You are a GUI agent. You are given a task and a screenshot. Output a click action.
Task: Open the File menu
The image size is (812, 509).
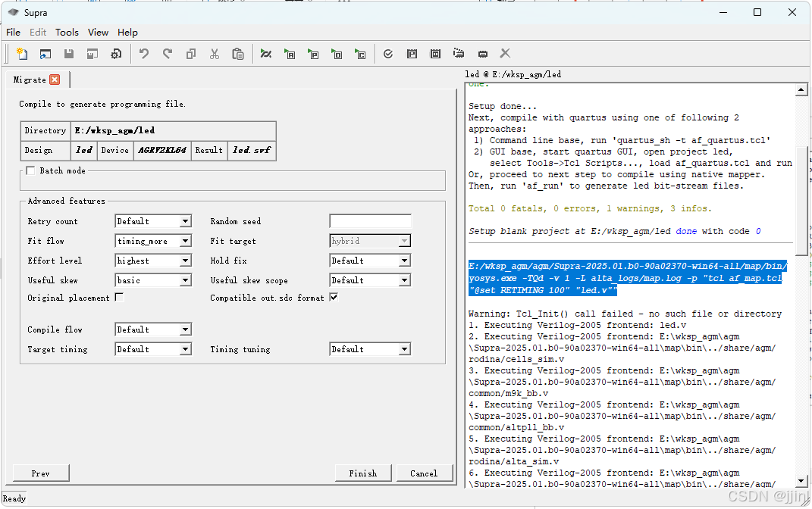[13, 32]
